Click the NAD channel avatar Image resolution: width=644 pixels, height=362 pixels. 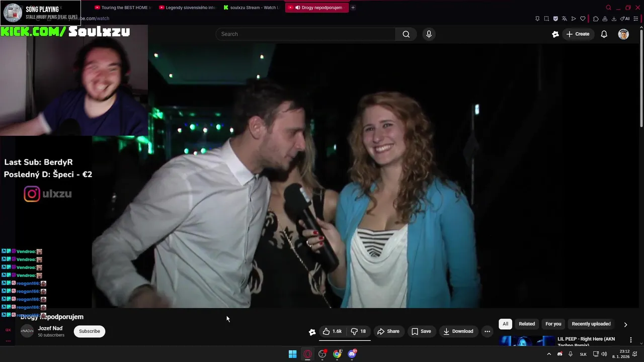[27, 331]
